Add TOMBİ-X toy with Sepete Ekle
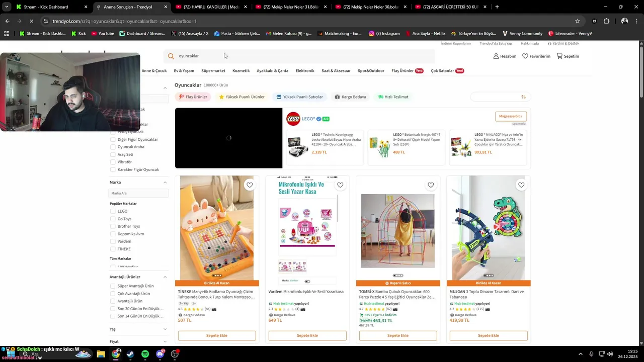This screenshot has height=362, width=644. 398,335
